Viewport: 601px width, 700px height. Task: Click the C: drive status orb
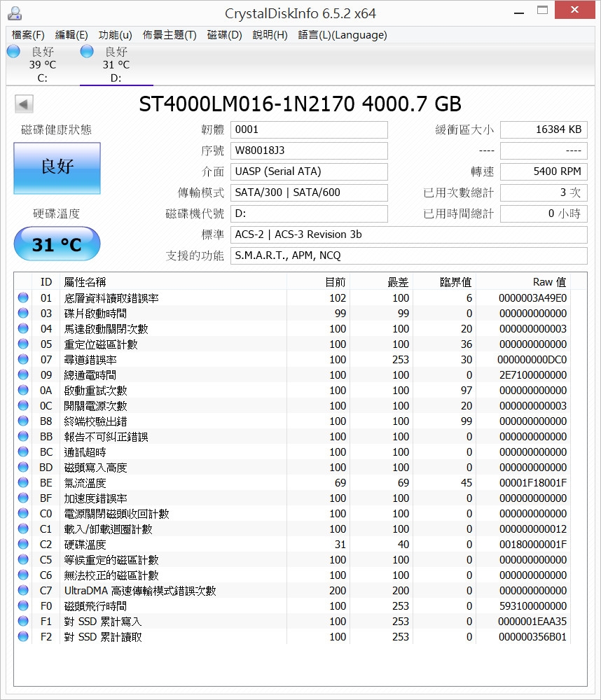pyautogui.click(x=13, y=51)
